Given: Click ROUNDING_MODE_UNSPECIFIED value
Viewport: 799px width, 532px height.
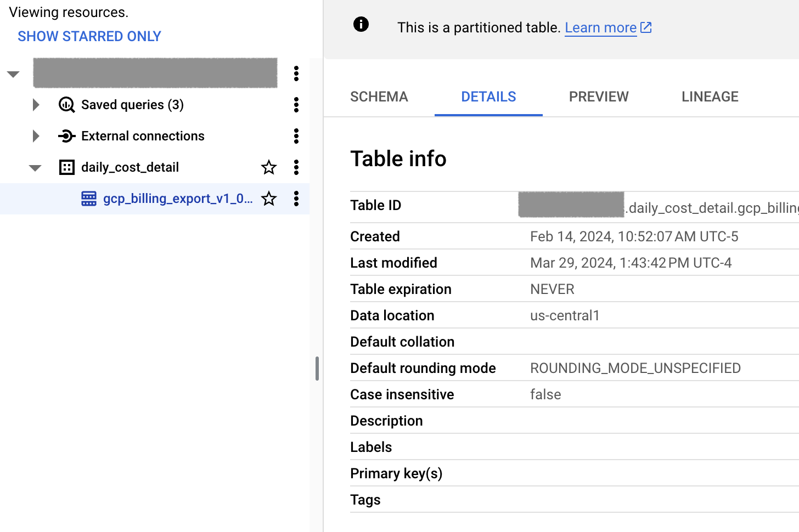Looking at the screenshot, I should tap(635, 368).
